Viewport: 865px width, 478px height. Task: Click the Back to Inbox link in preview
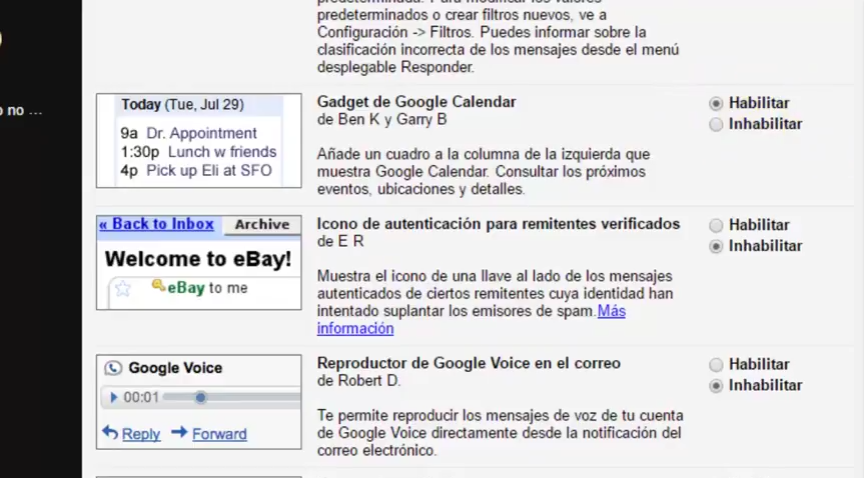(156, 224)
